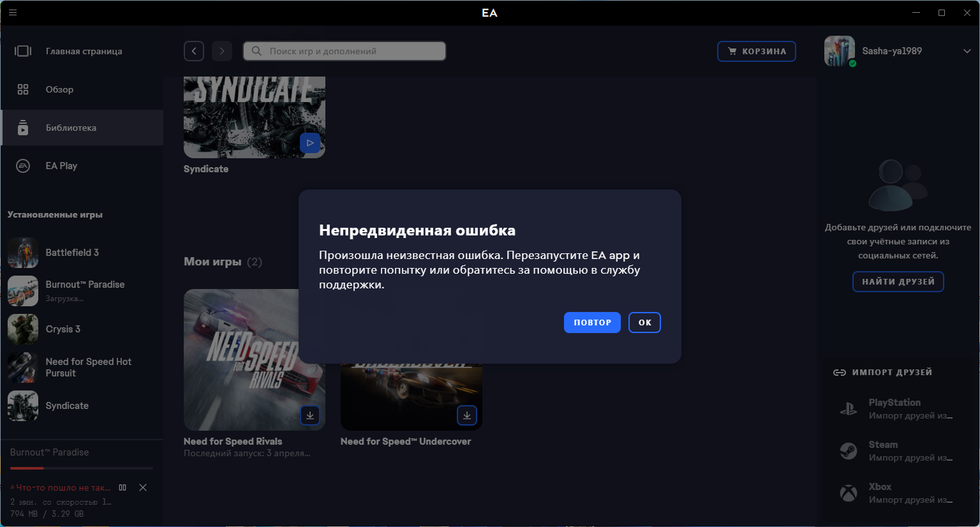
Task: Cancel the Burnout Paradise download
Action: pos(143,487)
